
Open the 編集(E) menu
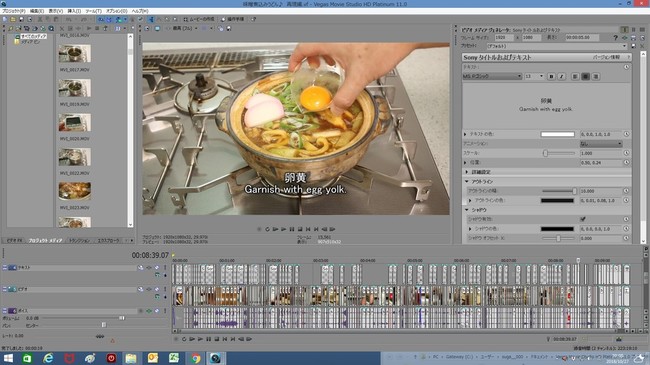click(37, 11)
